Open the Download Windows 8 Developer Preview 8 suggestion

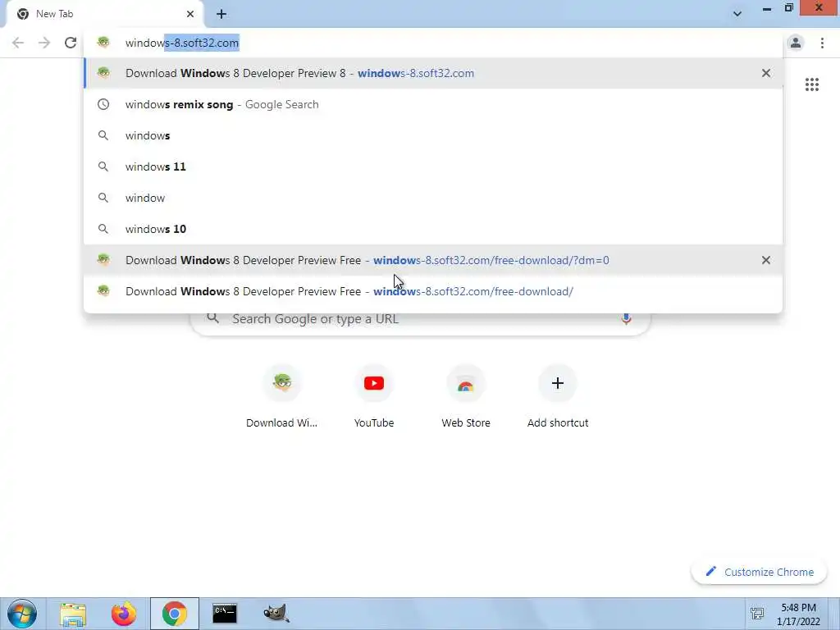(433, 73)
